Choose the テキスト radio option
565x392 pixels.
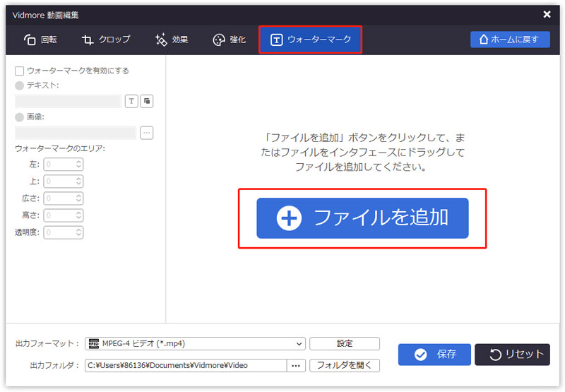coord(20,85)
